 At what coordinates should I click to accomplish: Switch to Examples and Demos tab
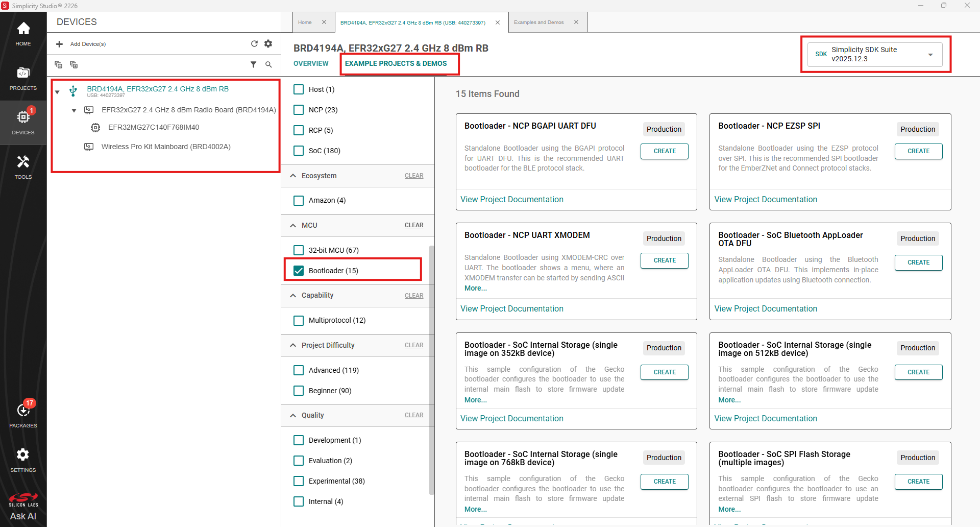click(x=538, y=22)
